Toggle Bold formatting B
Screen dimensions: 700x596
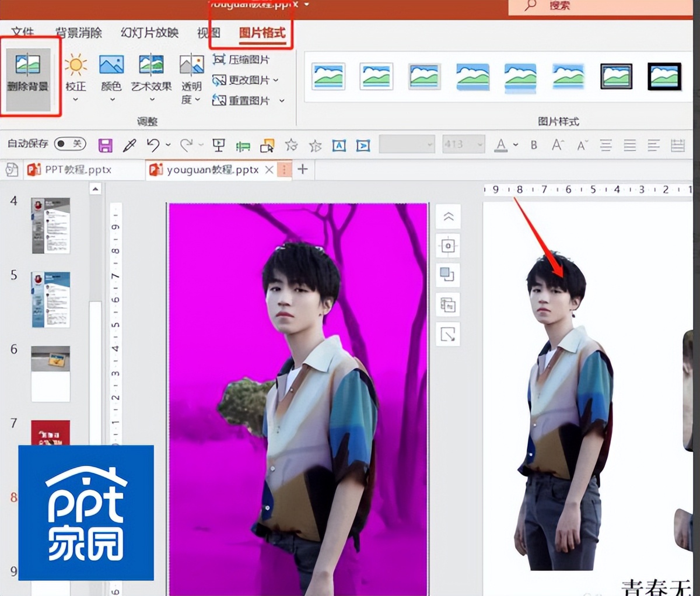coord(534,145)
